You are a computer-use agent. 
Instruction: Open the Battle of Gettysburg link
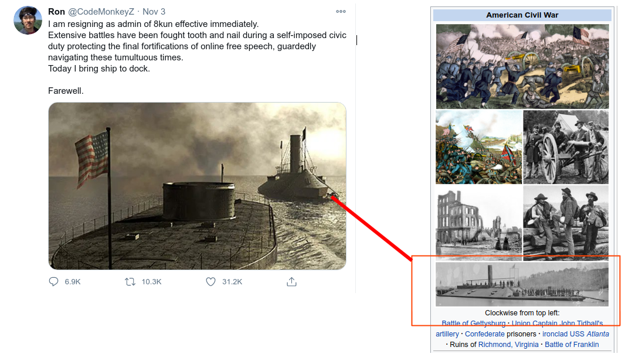(473, 324)
